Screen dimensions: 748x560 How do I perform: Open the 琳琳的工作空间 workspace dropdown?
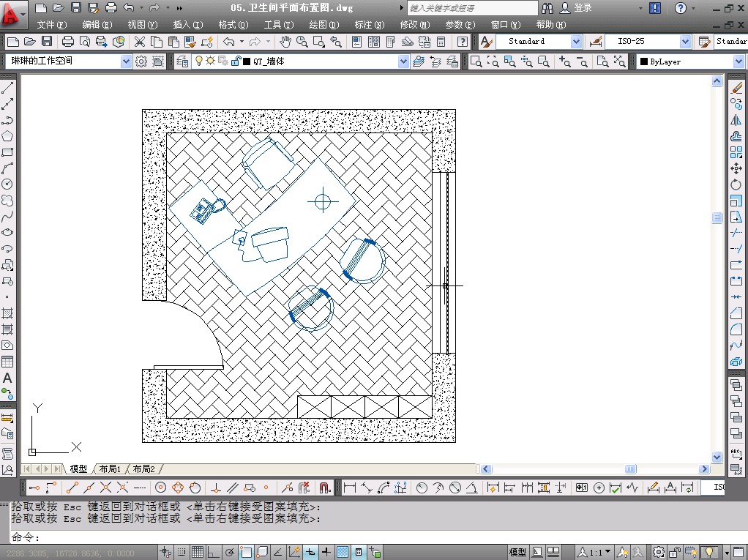click(x=125, y=62)
